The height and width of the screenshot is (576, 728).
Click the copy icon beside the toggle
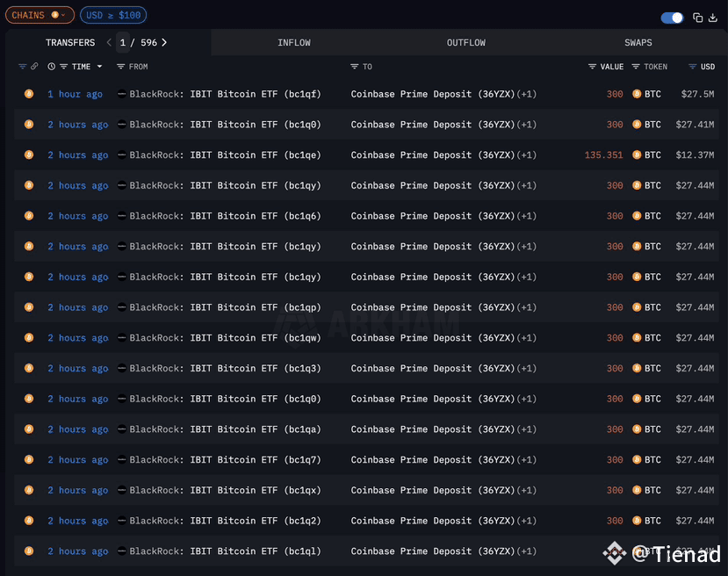(697, 18)
